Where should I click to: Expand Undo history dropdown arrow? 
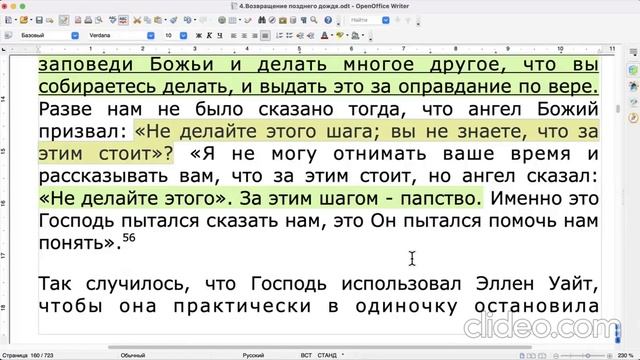pyautogui.click(x=195, y=20)
